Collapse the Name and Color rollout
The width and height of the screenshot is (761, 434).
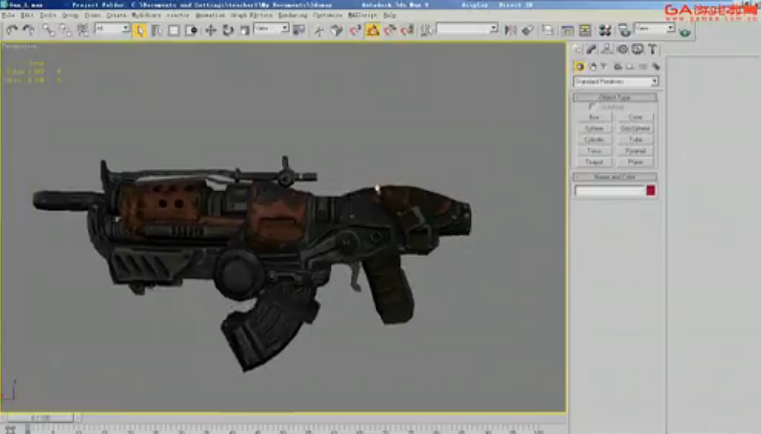point(614,177)
